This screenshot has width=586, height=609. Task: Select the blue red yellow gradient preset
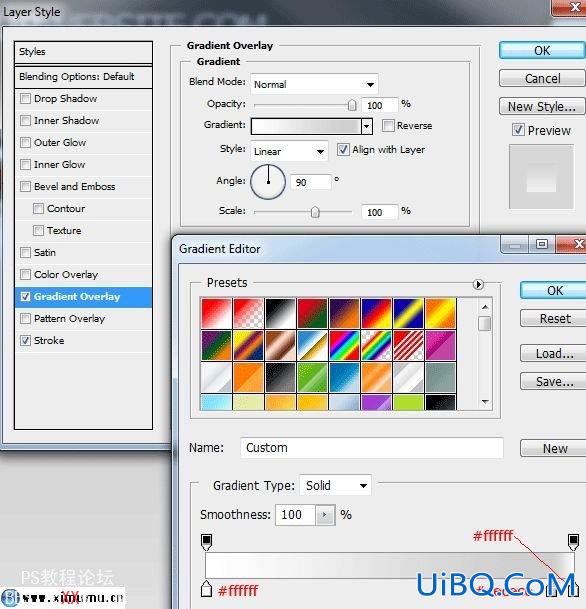[x=376, y=313]
